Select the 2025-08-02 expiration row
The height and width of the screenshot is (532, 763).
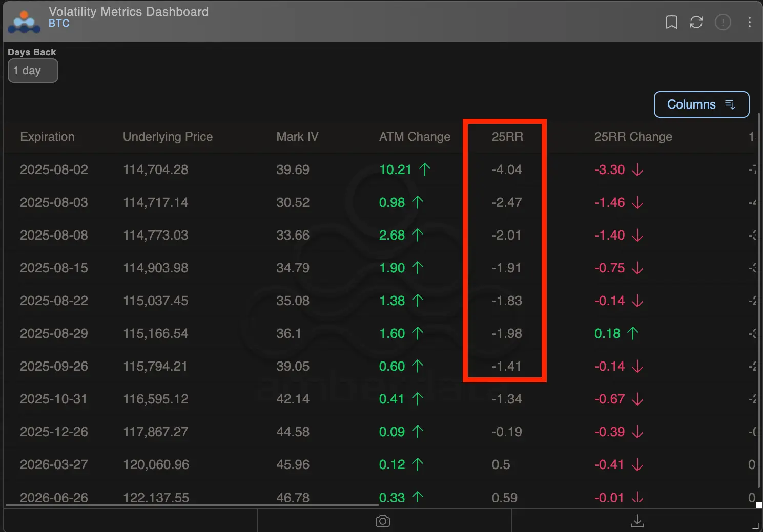(x=205, y=169)
